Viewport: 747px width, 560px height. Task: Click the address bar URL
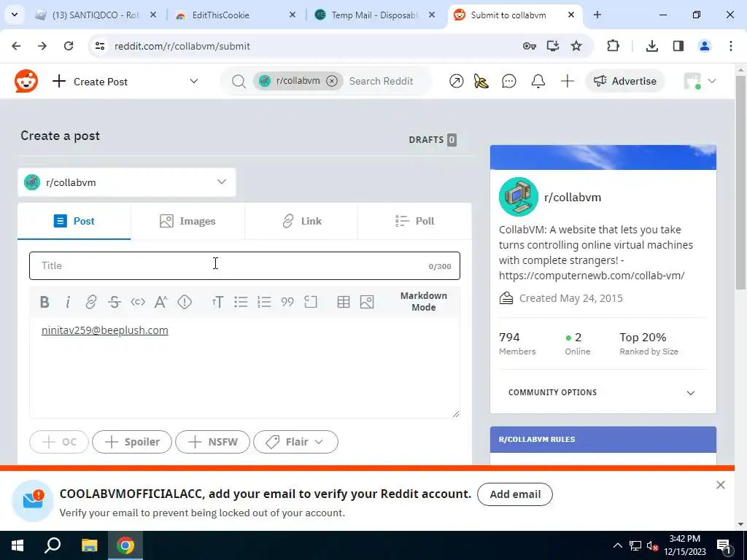tap(182, 46)
